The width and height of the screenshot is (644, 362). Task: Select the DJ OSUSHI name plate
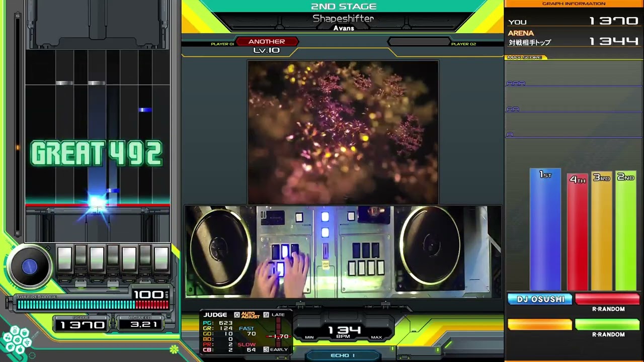click(x=540, y=299)
